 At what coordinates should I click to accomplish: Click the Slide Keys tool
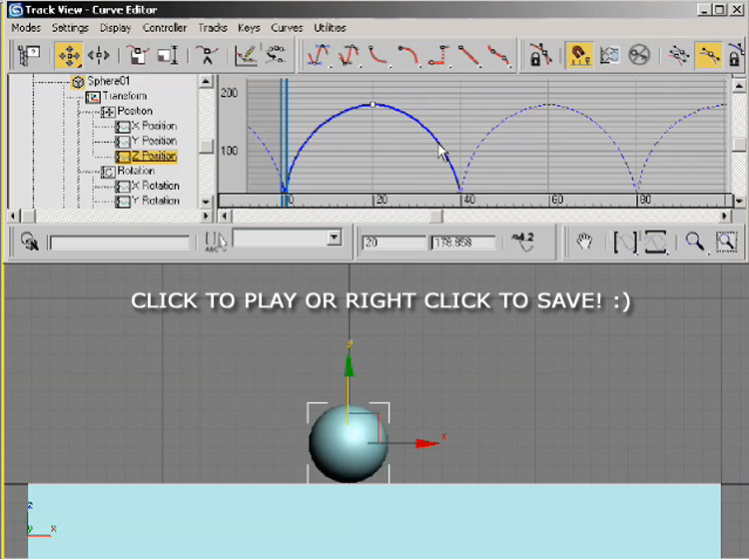pos(99,55)
